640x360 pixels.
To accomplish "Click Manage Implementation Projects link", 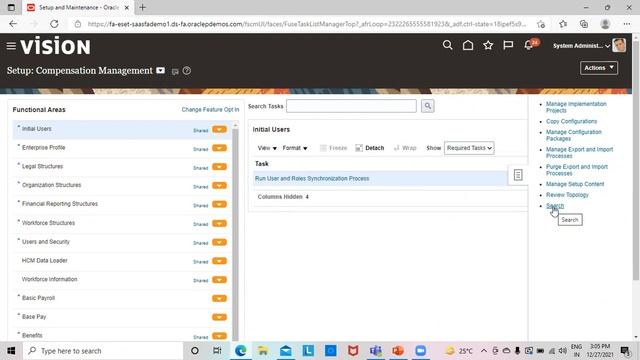I will click(576, 107).
